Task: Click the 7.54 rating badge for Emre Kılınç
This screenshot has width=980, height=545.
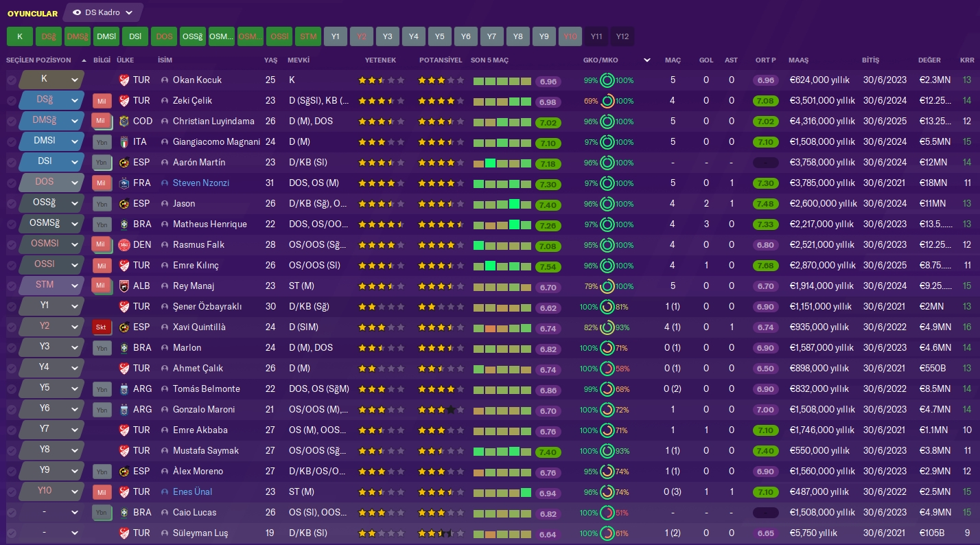Action: coord(548,267)
